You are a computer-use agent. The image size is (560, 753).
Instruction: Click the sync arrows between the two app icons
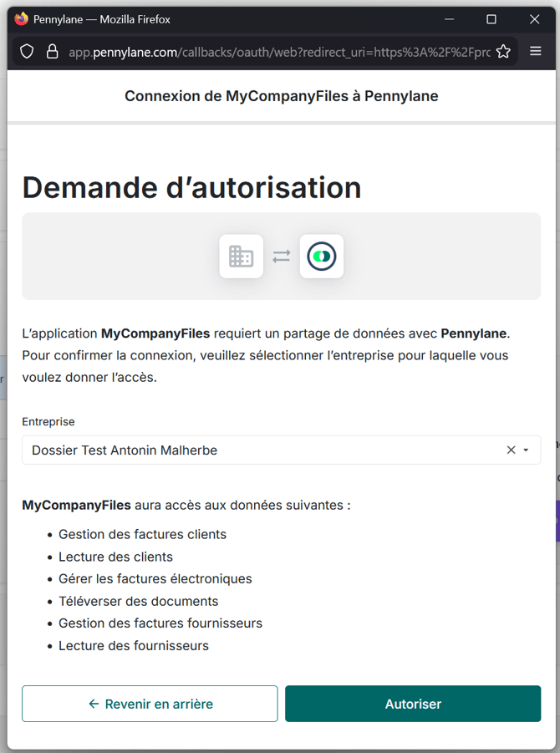click(281, 257)
